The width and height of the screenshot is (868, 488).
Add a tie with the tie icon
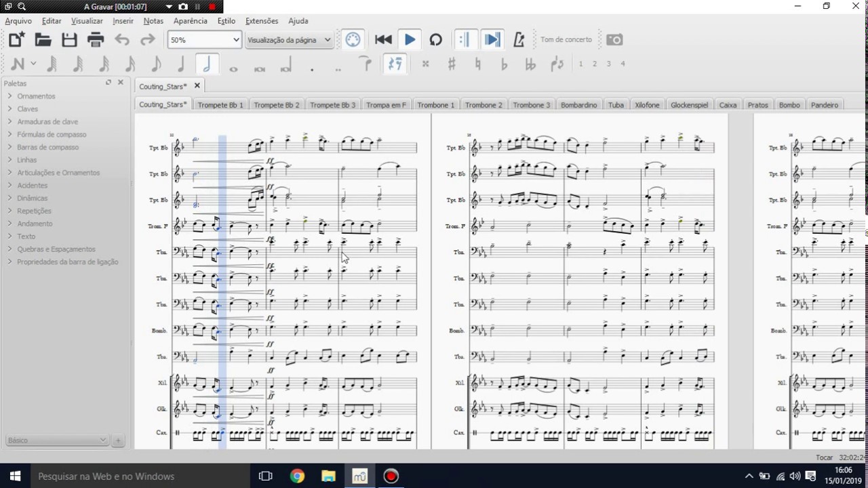(367, 64)
